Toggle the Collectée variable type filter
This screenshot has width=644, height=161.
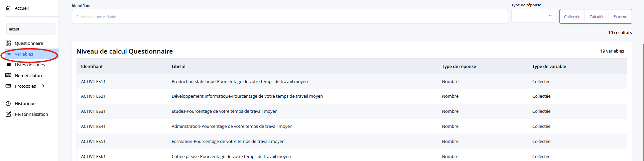pyautogui.click(x=572, y=17)
